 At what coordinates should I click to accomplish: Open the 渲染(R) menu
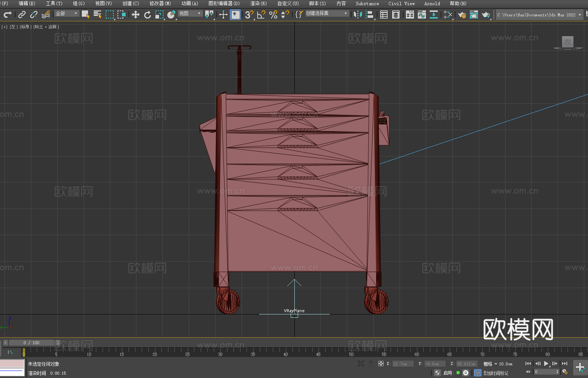click(x=258, y=3)
